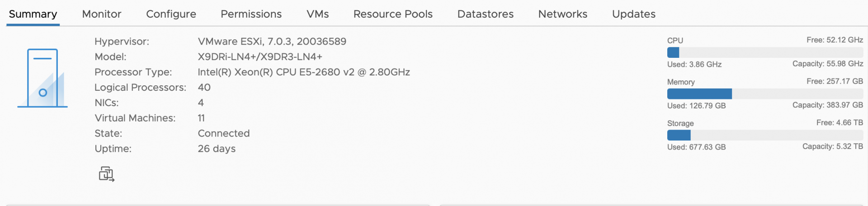Click the ESXi host server icon
The image size is (868, 206).
(42, 78)
